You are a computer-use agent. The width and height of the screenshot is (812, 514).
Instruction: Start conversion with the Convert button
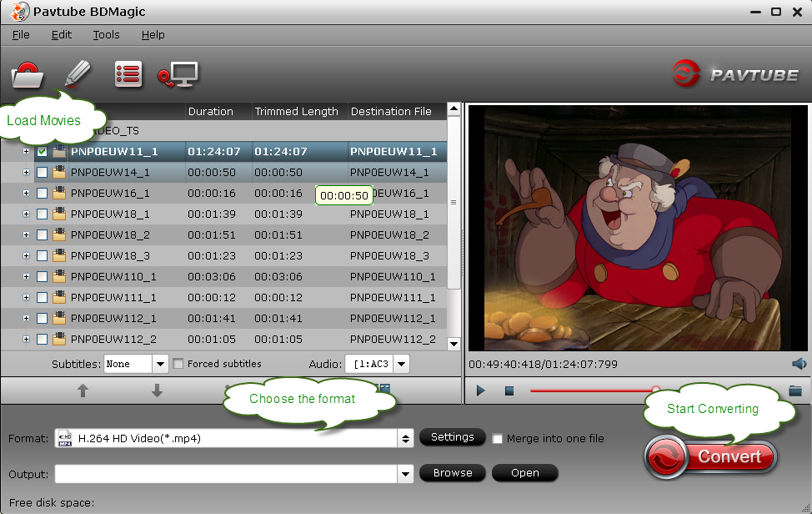pos(710,456)
